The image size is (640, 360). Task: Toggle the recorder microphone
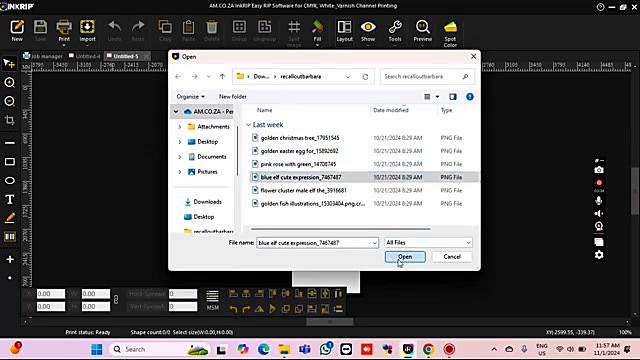599,200
